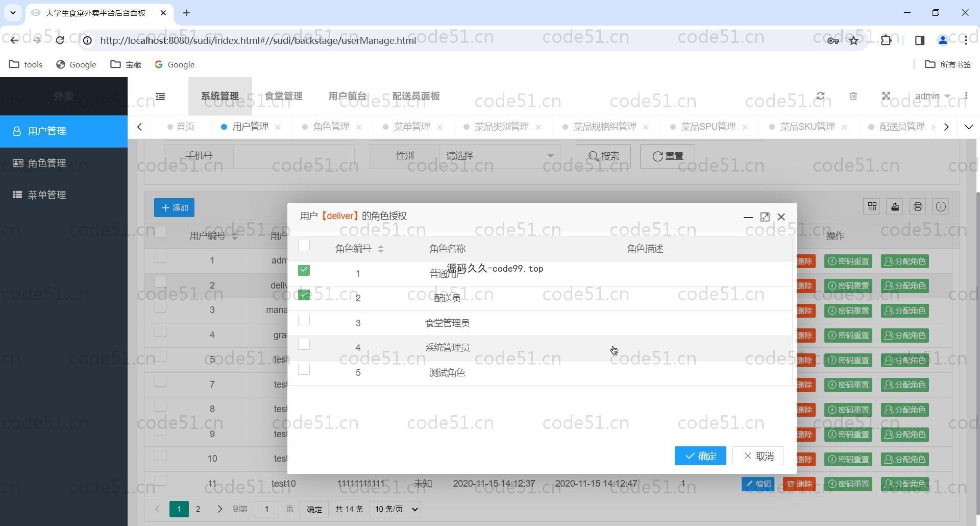Click the 手机号 input field
The image size is (980, 526).
(x=293, y=156)
